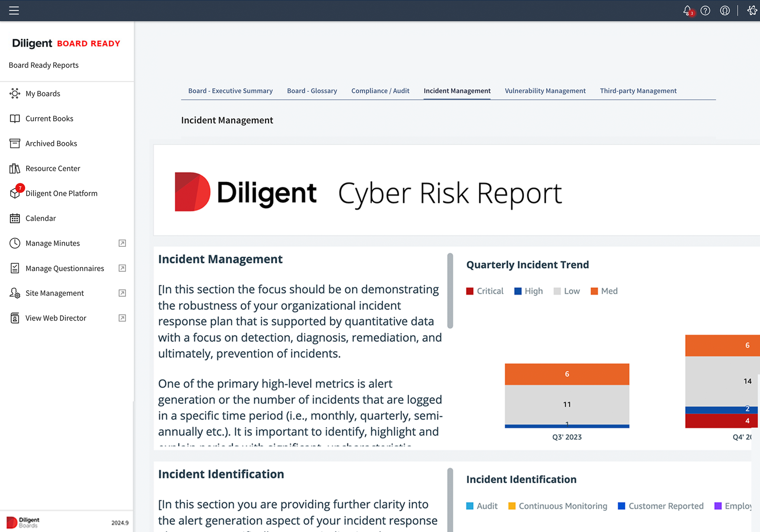The width and height of the screenshot is (760, 532).
Task: Click the My Boards icon
Action: click(15, 93)
